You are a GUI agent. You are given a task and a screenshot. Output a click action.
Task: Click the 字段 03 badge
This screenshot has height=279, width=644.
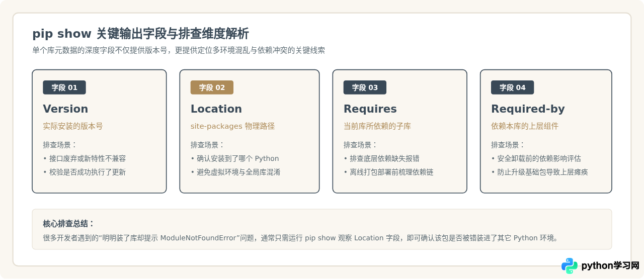tap(365, 87)
